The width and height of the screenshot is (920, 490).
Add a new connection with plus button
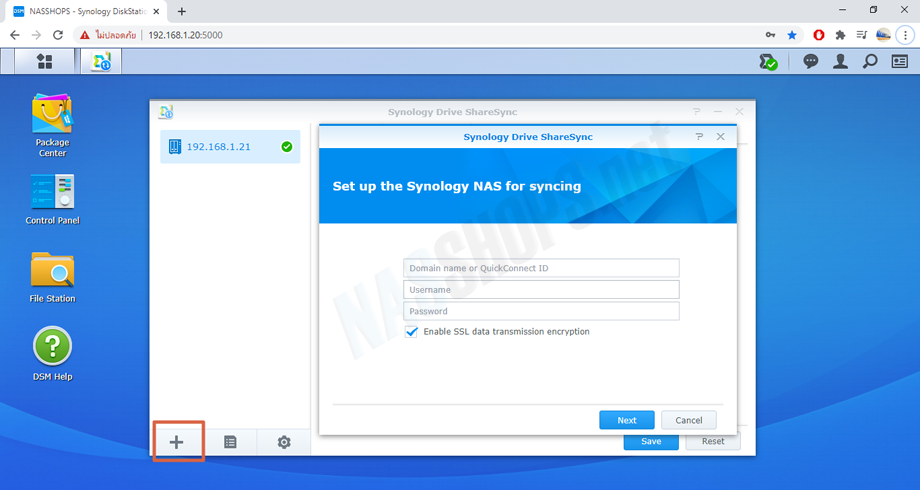[x=177, y=442]
